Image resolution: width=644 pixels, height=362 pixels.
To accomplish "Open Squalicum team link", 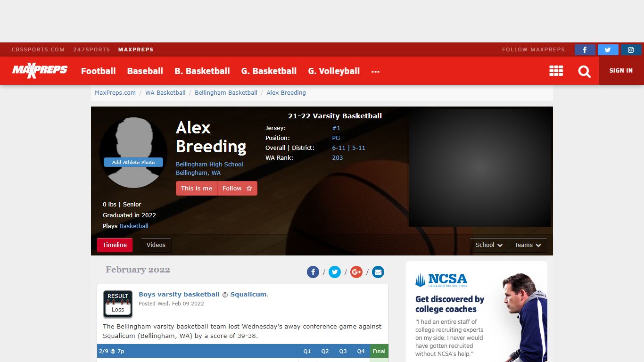I will point(248,295).
